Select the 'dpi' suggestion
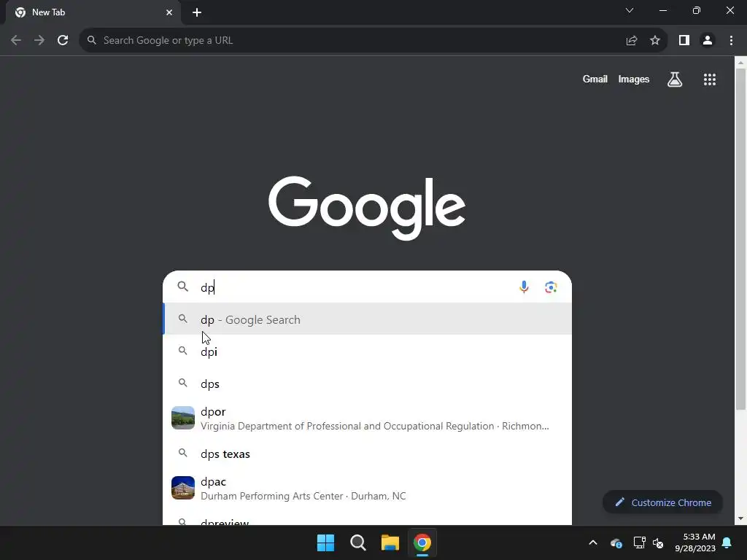This screenshot has width=747, height=560. pos(368,351)
